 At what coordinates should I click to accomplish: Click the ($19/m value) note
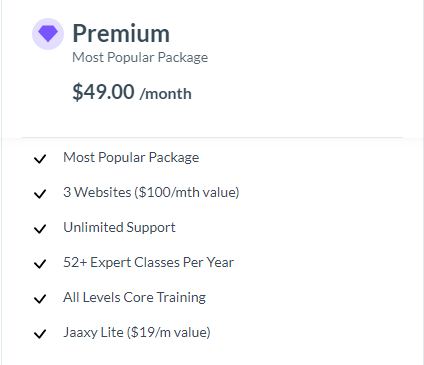click(169, 333)
